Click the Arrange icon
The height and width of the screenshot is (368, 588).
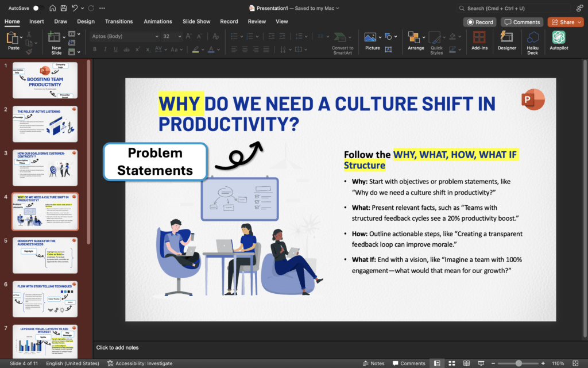point(415,40)
